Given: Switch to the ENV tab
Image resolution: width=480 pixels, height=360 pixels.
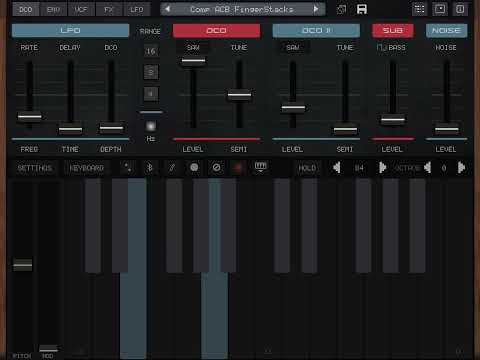Looking at the screenshot, I should coord(53,10).
